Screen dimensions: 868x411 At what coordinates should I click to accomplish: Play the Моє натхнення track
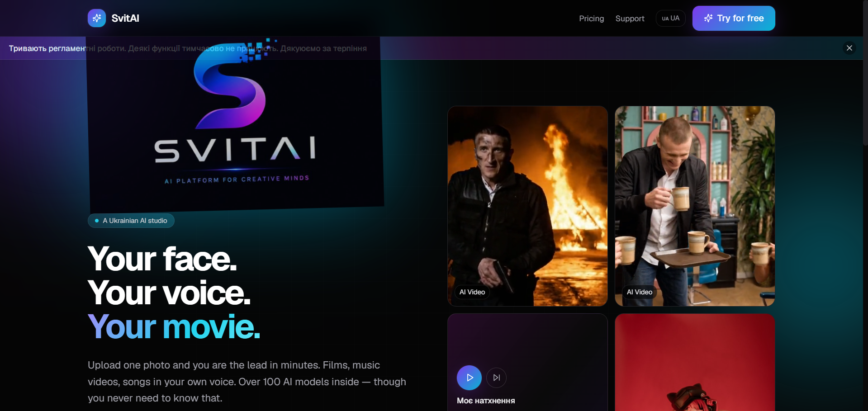click(x=469, y=378)
